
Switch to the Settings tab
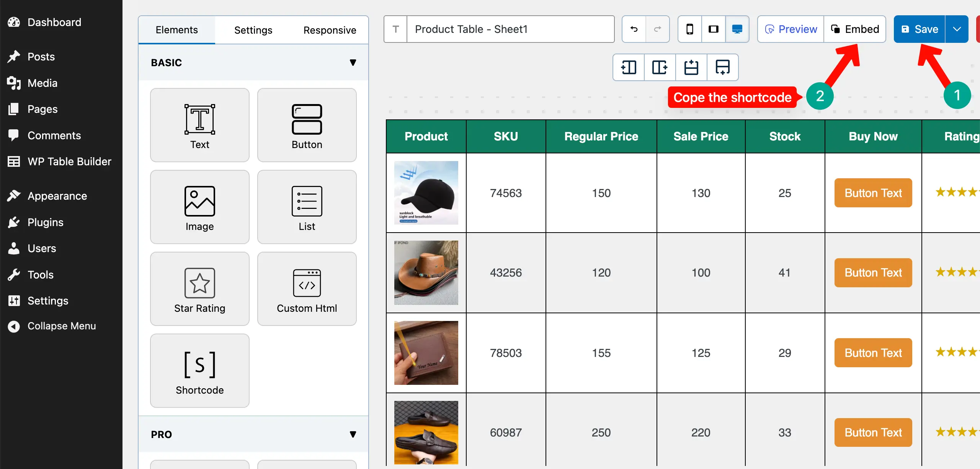tap(253, 30)
